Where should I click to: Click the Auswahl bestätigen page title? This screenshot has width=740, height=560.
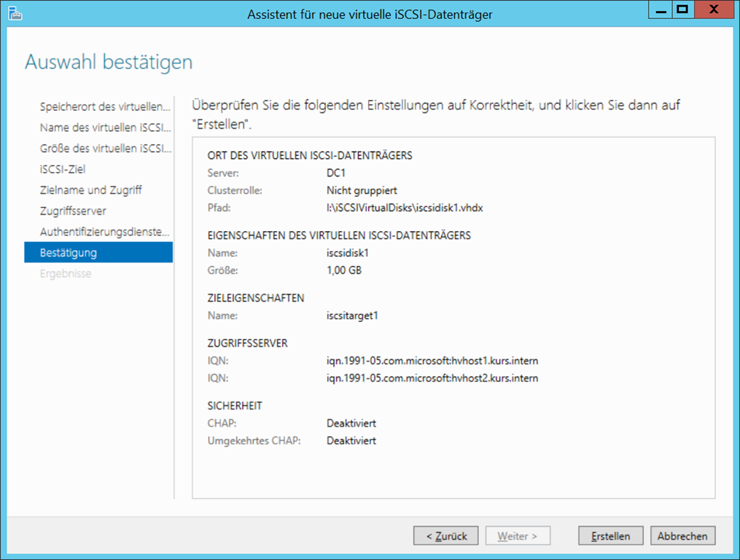[x=109, y=62]
